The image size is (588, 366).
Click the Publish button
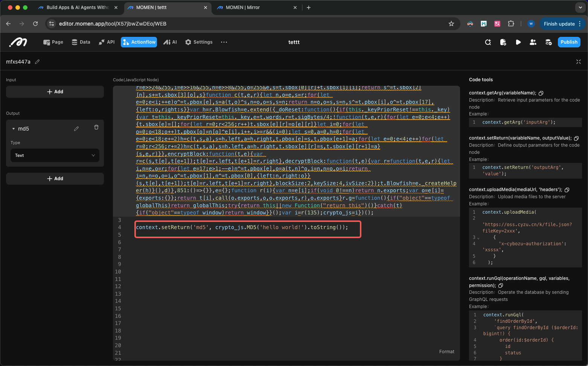pyautogui.click(x=568, y=42)
